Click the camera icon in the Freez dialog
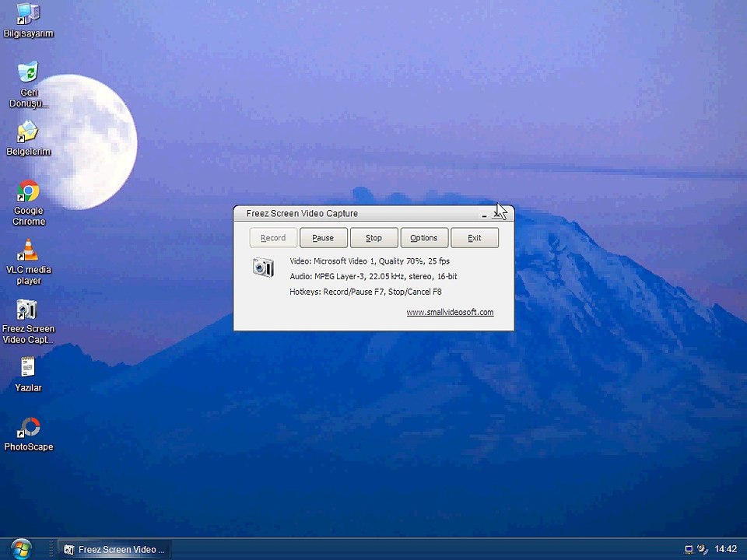Viewport: 747px width, 560px height. pos(264,267)
